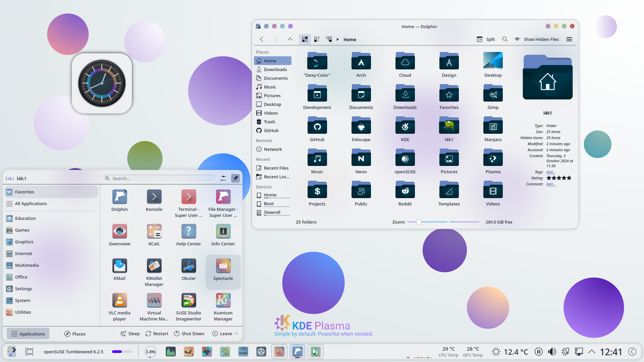The width and height of the screenshot is (644, 362).
Task: Open the Design folder
Action: pos(449,65)
